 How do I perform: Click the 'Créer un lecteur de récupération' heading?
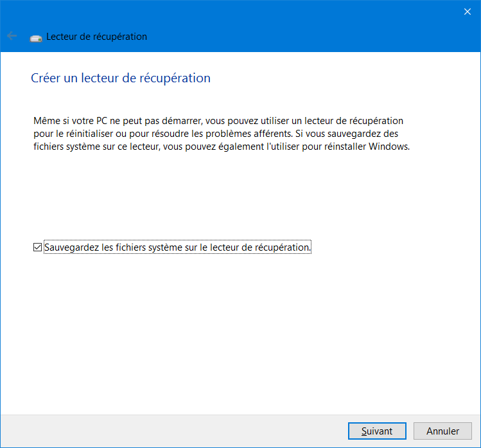[121, 78]
